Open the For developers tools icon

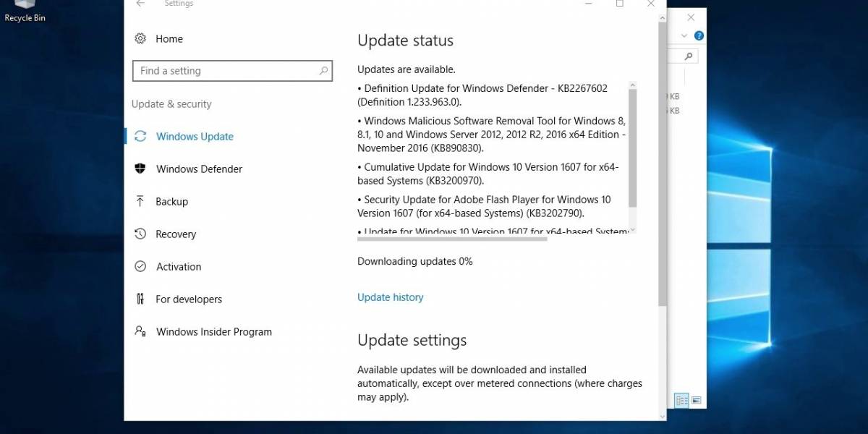coord(140,299)
